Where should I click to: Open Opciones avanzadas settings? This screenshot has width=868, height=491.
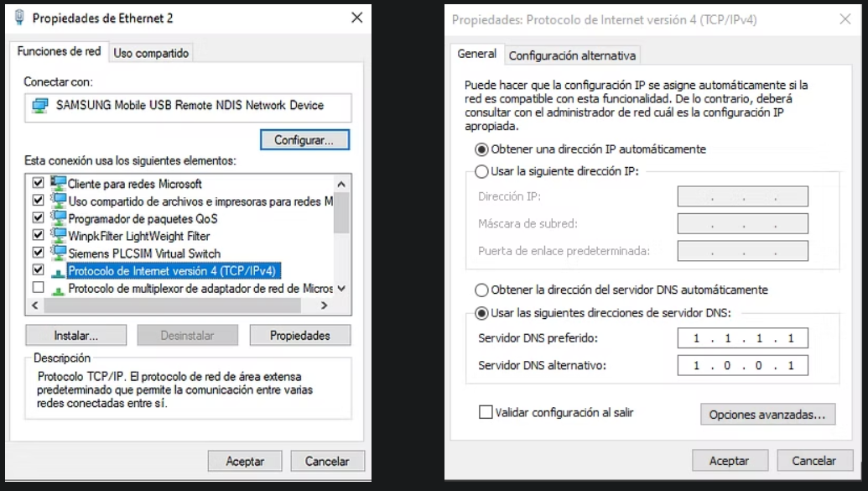point(767,415)
